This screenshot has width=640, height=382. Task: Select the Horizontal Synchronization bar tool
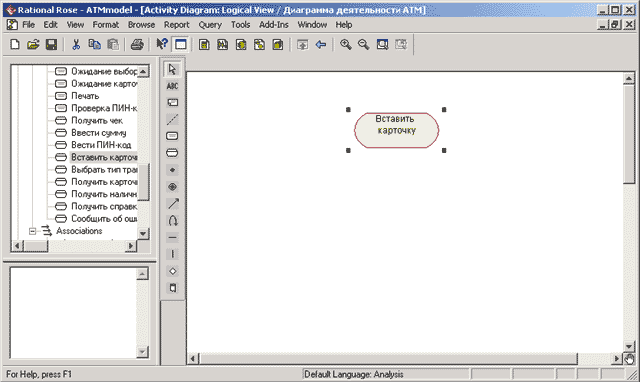(172, 238)
